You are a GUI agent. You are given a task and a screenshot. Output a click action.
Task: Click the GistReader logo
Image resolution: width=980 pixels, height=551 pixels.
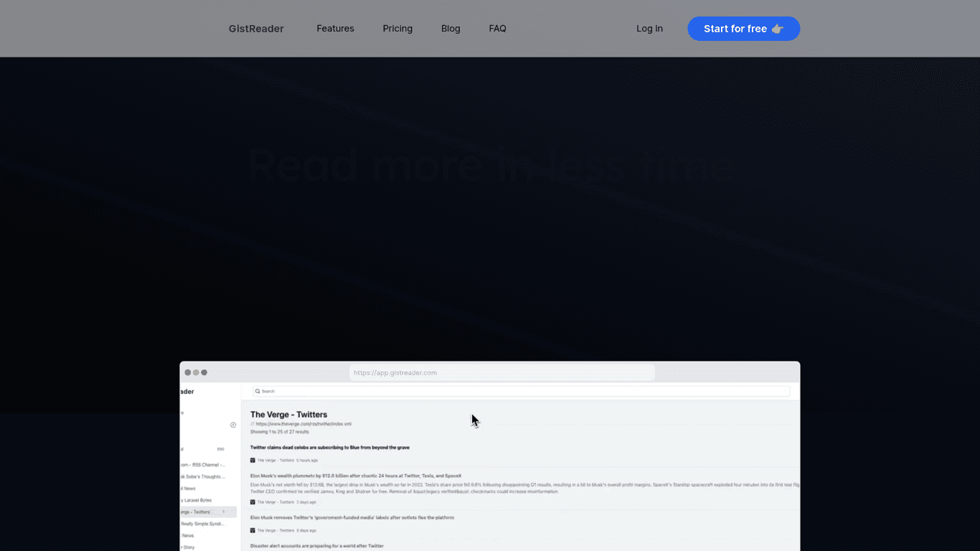click(256, 29)
